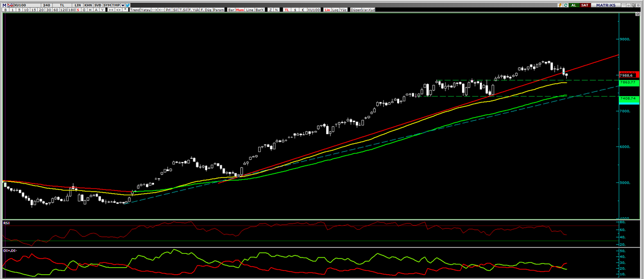
Task: Select the Trend drawing tool
Action: [135, 10]
